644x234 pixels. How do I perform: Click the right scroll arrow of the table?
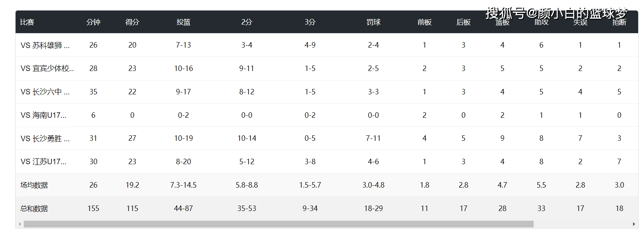click(x=634, y=224)
